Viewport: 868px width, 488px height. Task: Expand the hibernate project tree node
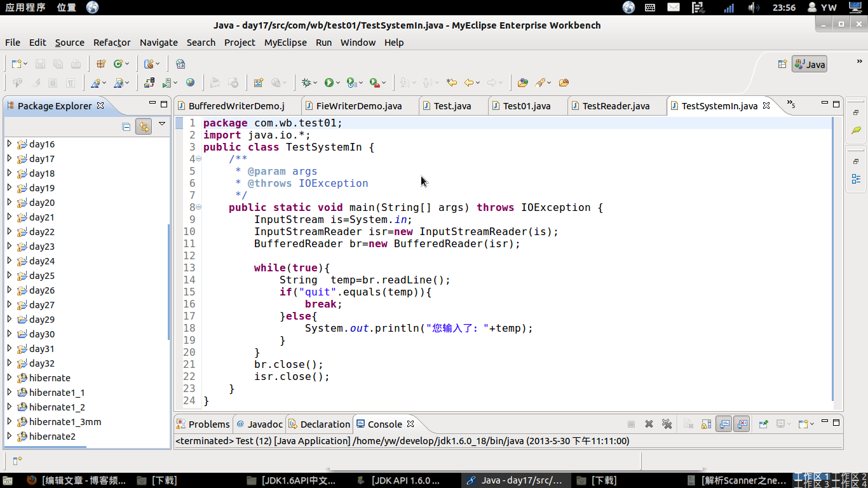pos(9,378)
